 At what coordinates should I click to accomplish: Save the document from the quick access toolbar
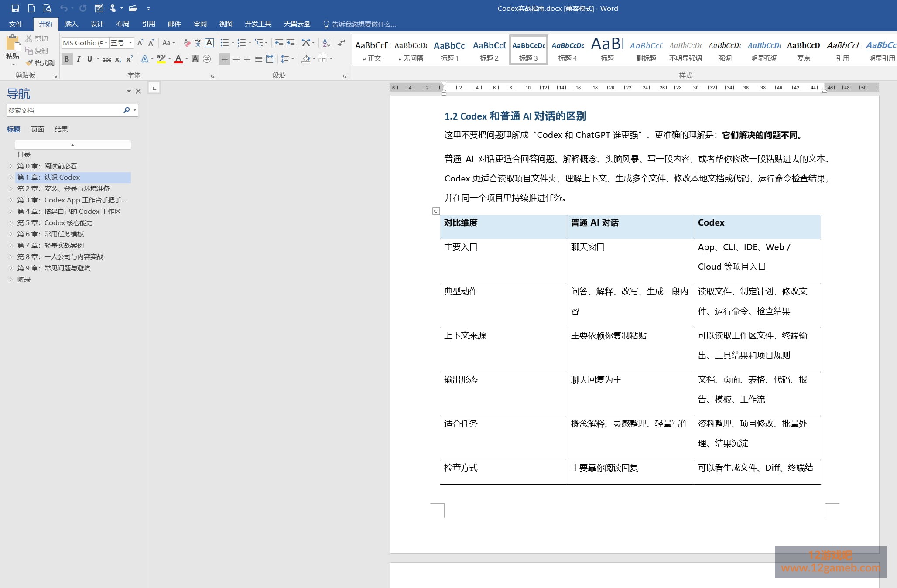click(15, 8)
